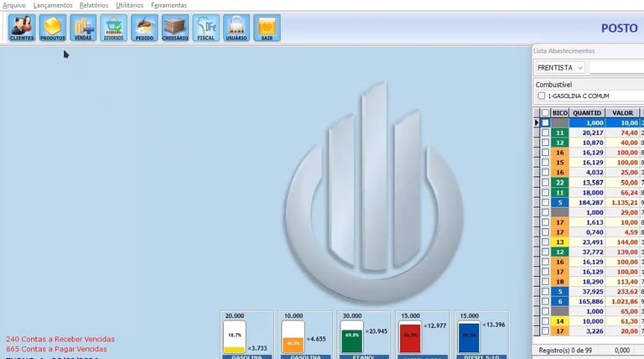Select the blue Diesel tank gauge showing 13.396

point(469,337)
